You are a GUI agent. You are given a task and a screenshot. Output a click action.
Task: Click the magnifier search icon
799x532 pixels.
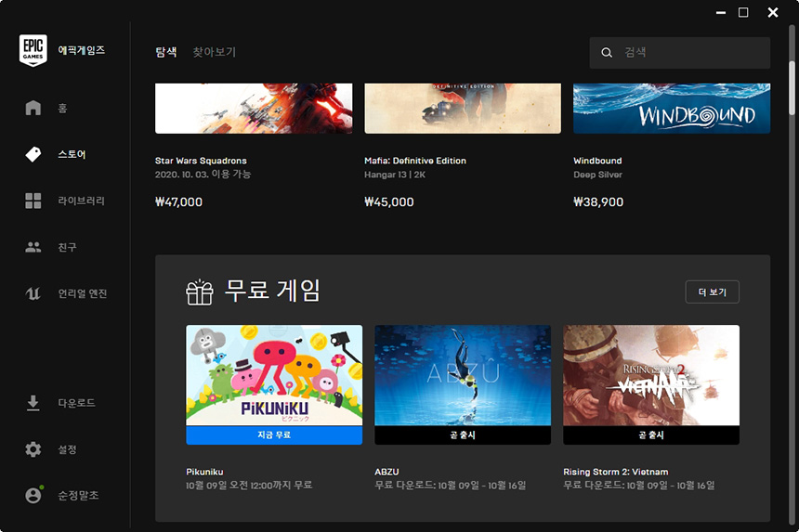click(607, 52)
